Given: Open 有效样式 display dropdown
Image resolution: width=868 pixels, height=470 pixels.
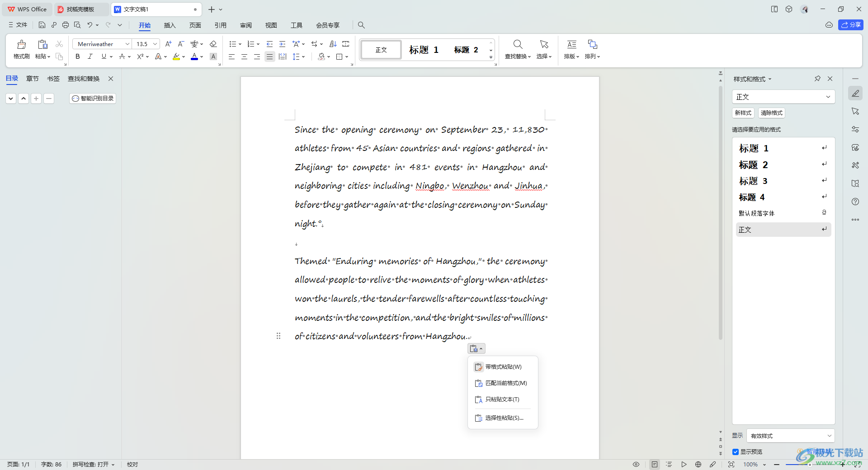Looking at the screenshot, I should (790, 436).
